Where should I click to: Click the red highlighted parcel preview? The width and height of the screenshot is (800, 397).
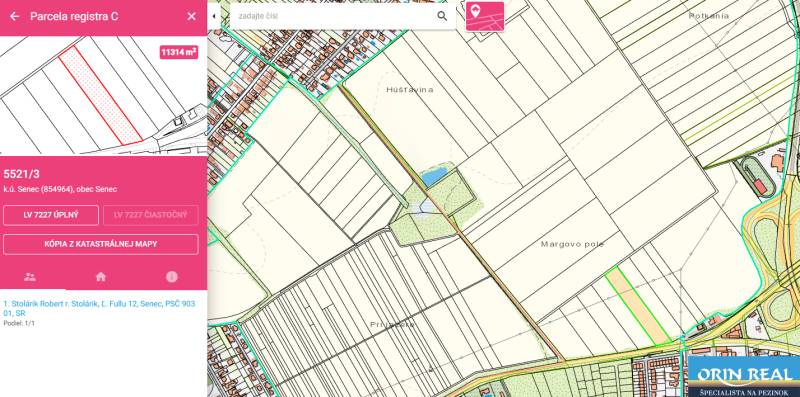tap(100, 94)
